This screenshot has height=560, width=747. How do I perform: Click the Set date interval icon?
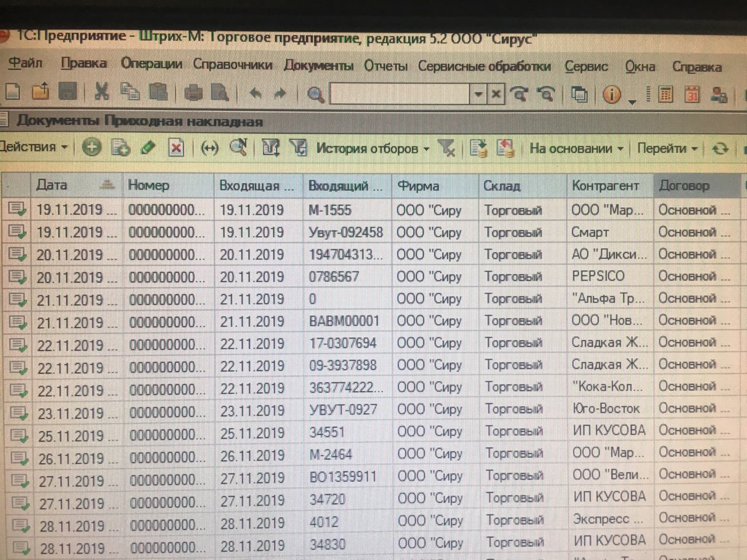(x=209, y=149)
